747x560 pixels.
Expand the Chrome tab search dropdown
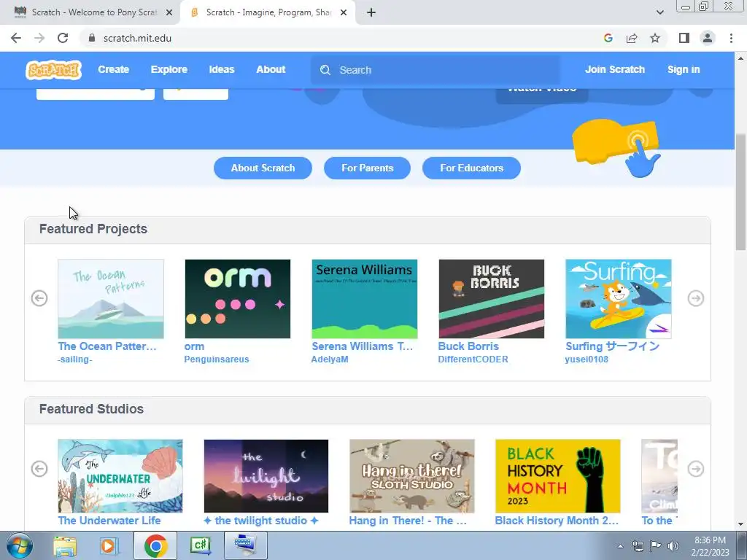tap(659, 12)
